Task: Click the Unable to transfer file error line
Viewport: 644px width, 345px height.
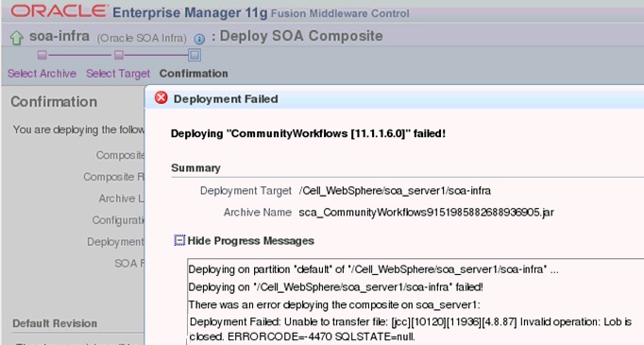Action: point(411,322)
